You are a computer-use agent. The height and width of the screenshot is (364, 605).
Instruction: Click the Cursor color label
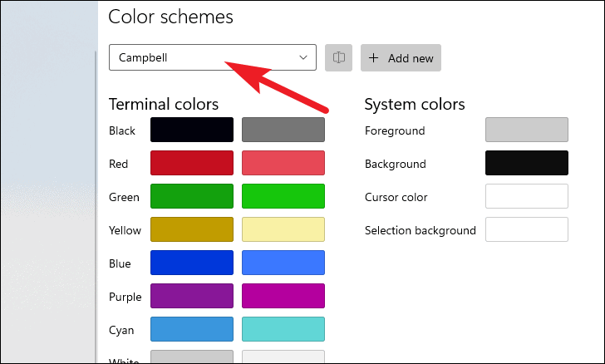click(396, 197)
